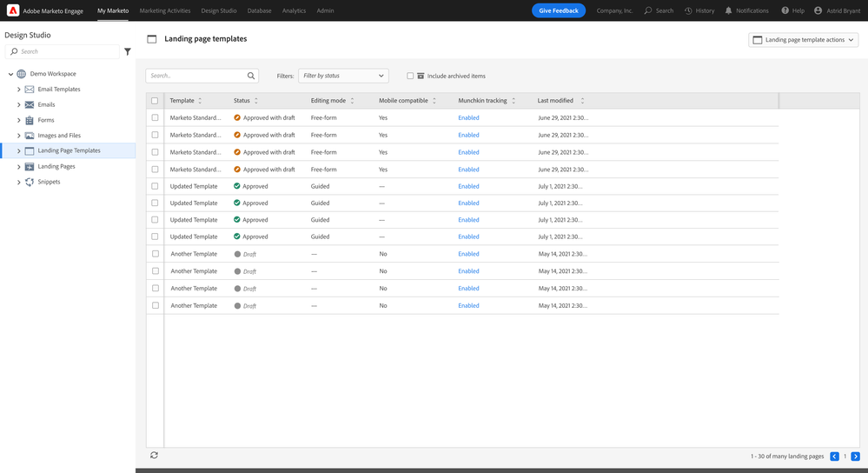The width and height of the screenshot is (868, 473).
Task: Check the last Another Template row checkbox
Action: (x=155, y=305)
